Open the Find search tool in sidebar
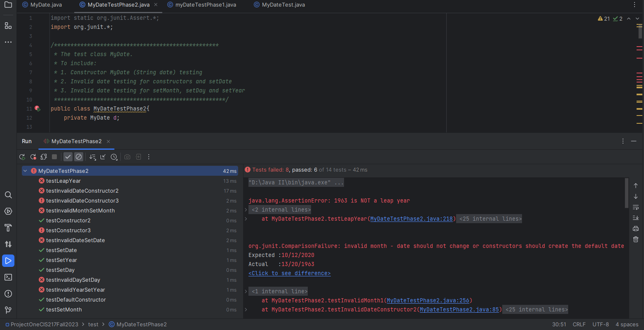The width and height of the screenshot is (644, 330). tap(8, 195)
